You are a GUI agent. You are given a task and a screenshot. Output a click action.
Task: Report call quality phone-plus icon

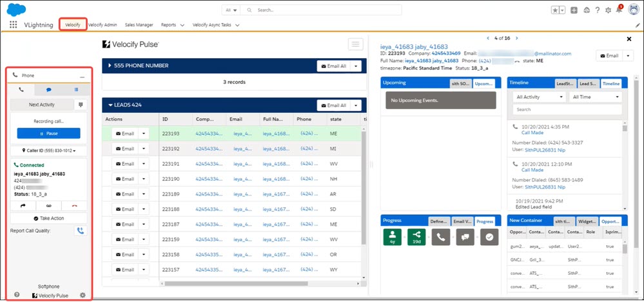81,230
